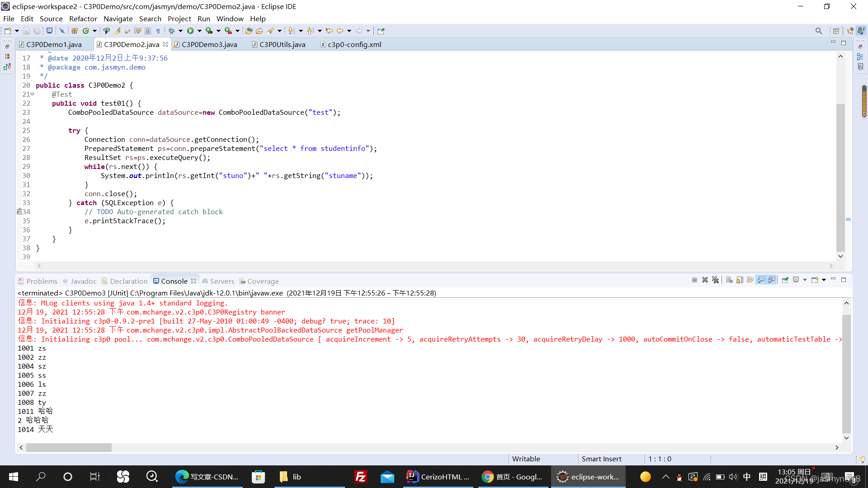Click the New Java Class icon
Image resolution: width=868 pixels, height=488 pixels.
[85, 31]
